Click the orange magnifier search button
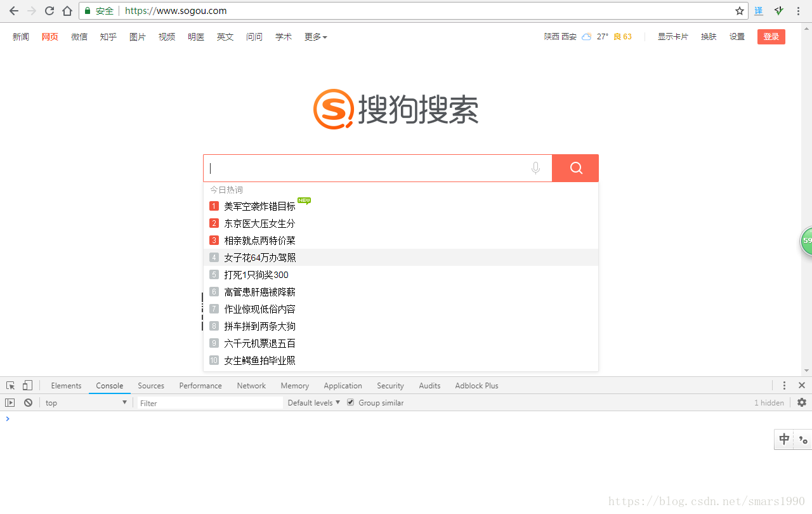Image resolution: width=812 pixels, height=514 pixels. (x=575, y=168)
